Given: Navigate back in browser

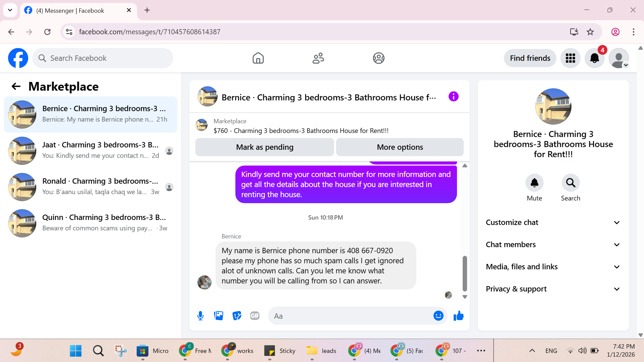Looking at the screenshot, I should pos(11,32).
